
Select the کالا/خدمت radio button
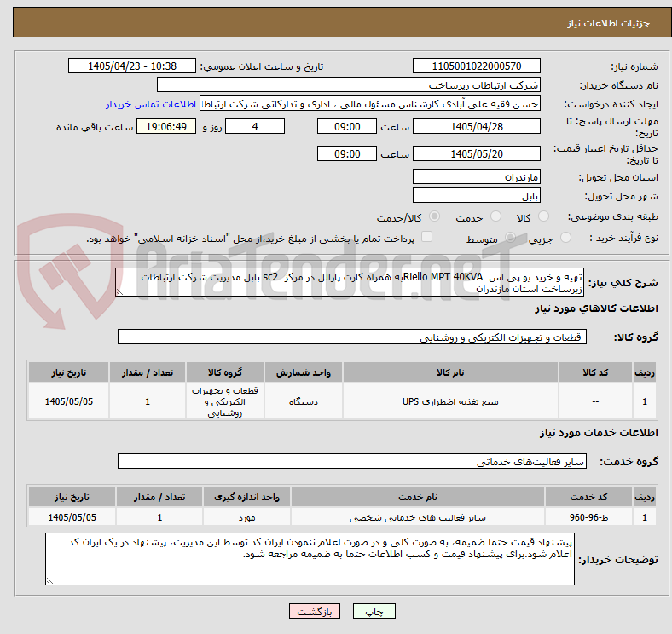click(434, 216)
